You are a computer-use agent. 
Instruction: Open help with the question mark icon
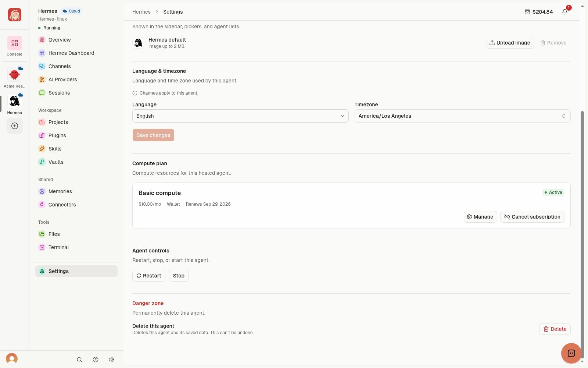[96, 360]
